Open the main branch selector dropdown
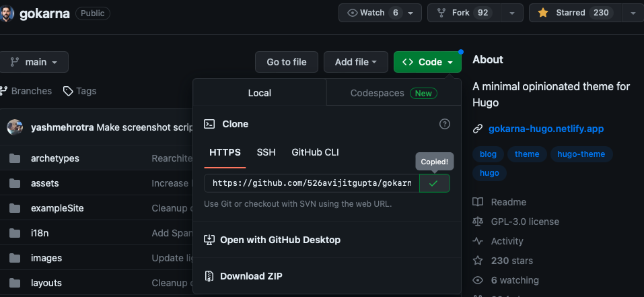Viewport: 644px width, 297px height. click(34, 62)
